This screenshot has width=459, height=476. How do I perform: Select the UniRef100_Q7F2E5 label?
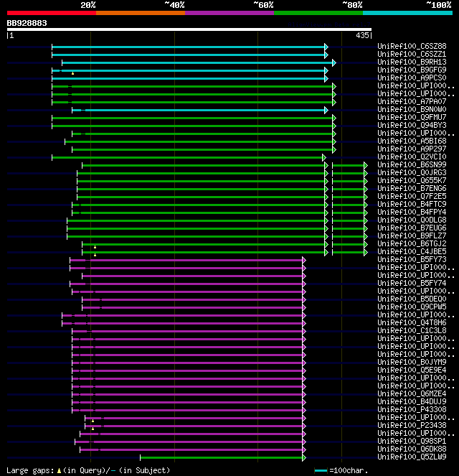pyautogui.click(x=412, y=196)
